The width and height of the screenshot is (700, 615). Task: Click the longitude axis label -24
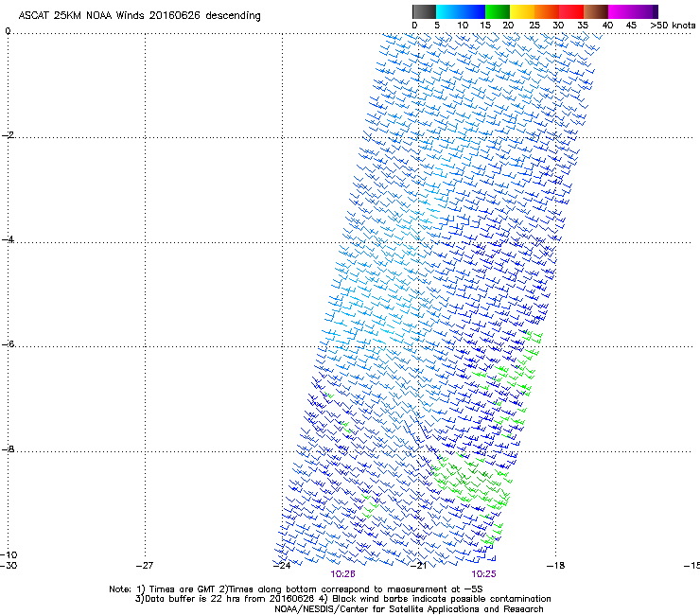coord(282,566)
